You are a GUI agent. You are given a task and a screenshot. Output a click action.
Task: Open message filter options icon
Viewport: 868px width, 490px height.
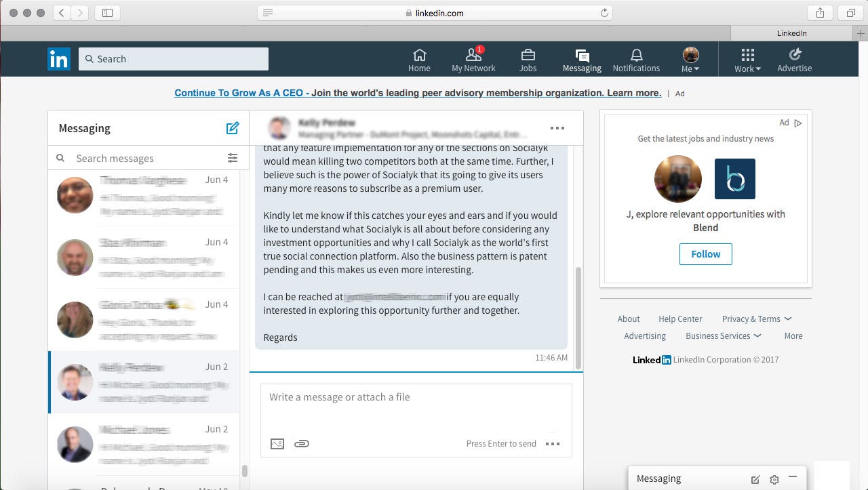point(233,158)
